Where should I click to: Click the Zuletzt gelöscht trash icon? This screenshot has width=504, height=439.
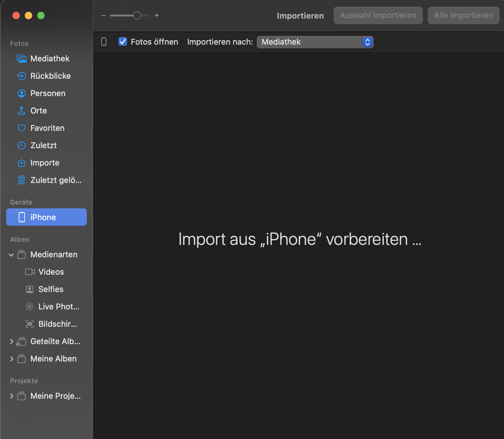[x=21, y=180]
